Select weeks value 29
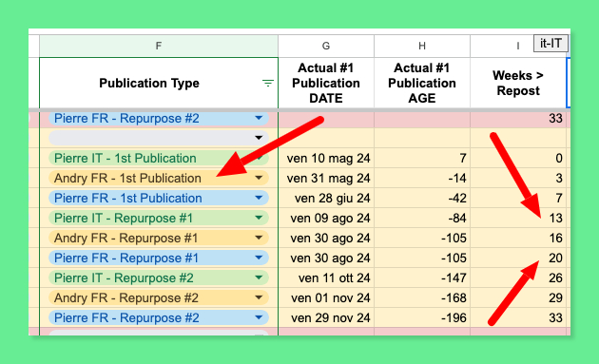 point(517,297)
